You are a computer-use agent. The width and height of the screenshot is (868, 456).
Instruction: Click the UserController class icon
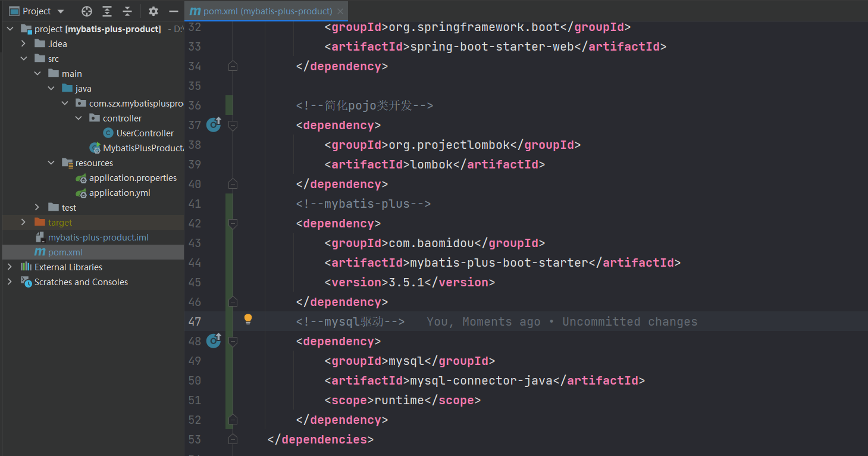(108, 133)
